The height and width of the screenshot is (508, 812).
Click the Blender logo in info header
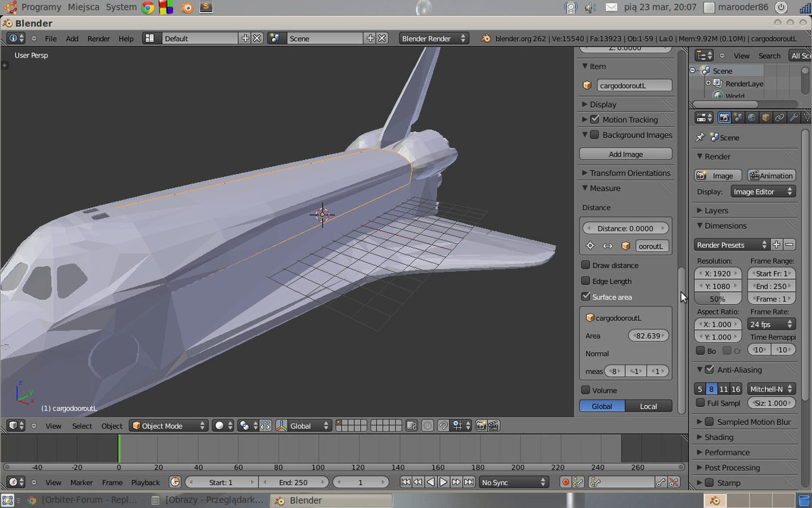(x=486, y=39)
